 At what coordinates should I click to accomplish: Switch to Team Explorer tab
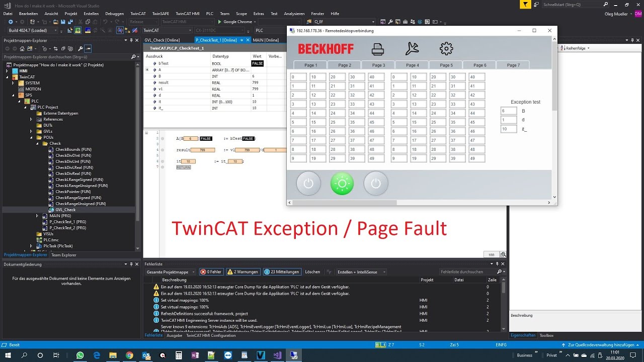(x=64, y=255)
